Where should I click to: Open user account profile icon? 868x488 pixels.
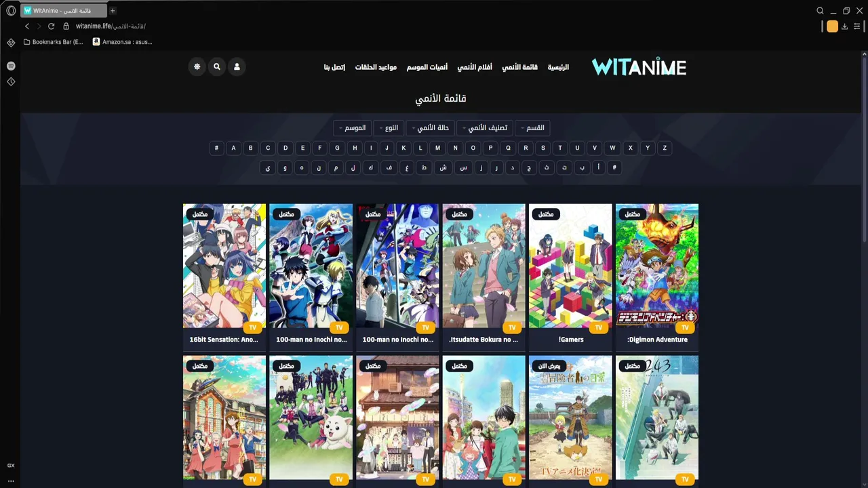click(237, 67)
